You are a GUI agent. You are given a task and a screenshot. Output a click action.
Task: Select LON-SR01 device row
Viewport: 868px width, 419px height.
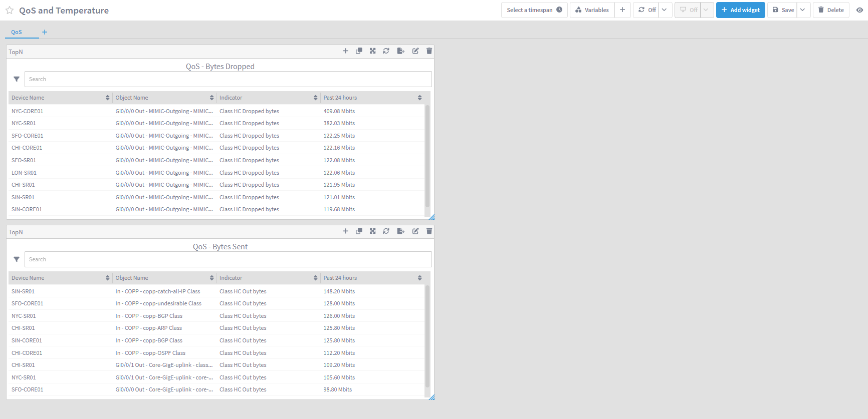point(216,173)
